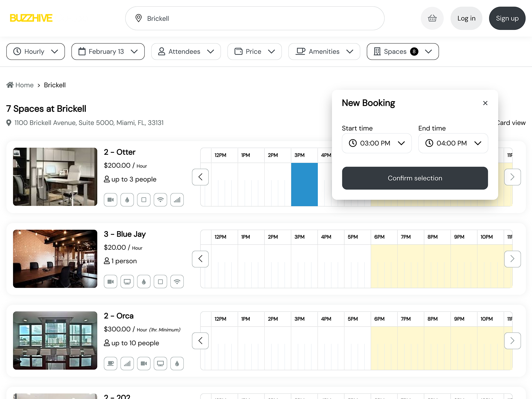Close the New Booking popup
This screenshot has height=399, width=532.
pyautogui.click(x=485, y=103)
